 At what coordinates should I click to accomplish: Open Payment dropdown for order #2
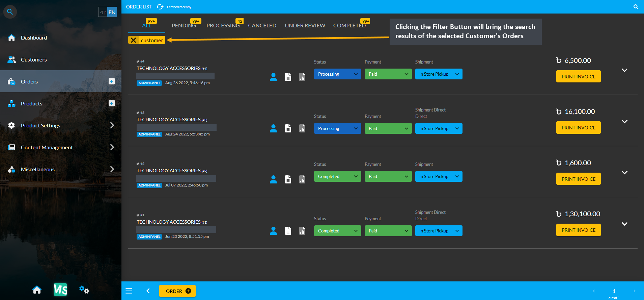[x=388, y=176]
